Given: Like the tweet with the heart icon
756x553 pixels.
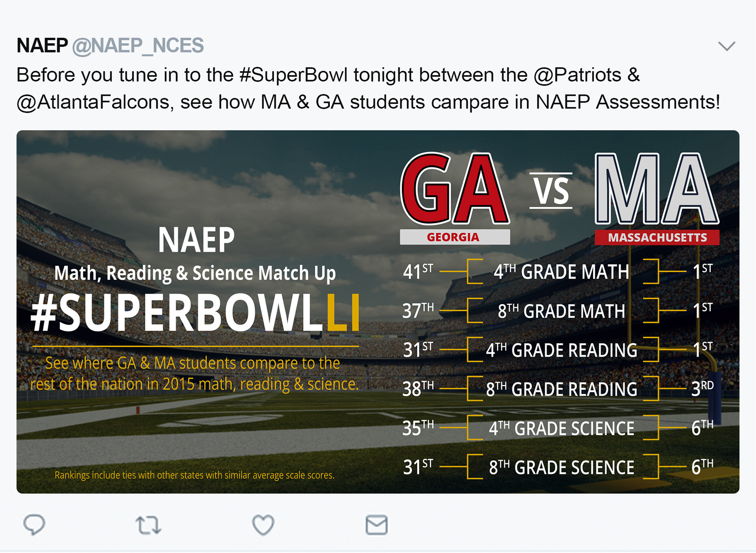Looking at the screenshot, I should pyautogui.click(x=263, y=525).
